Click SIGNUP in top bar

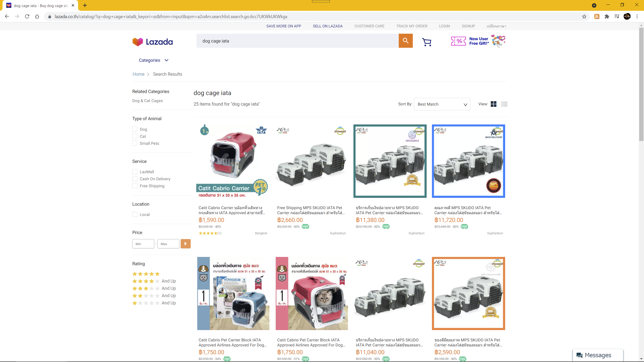point(468,26)
